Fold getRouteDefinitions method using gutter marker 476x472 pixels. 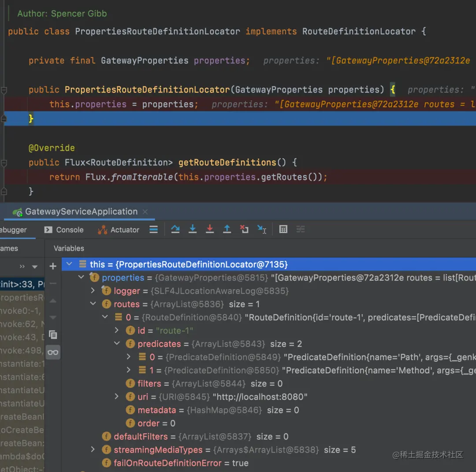point(4,164)
